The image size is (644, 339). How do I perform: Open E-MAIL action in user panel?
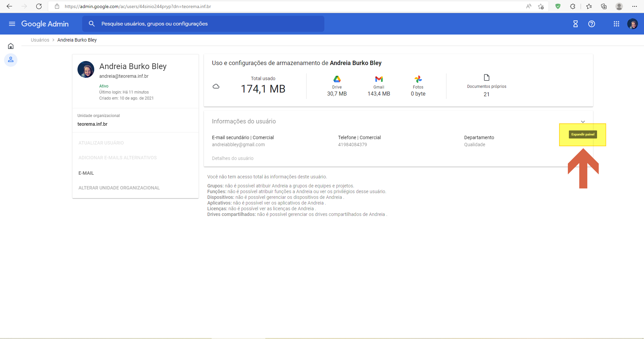tap(86, 173)
